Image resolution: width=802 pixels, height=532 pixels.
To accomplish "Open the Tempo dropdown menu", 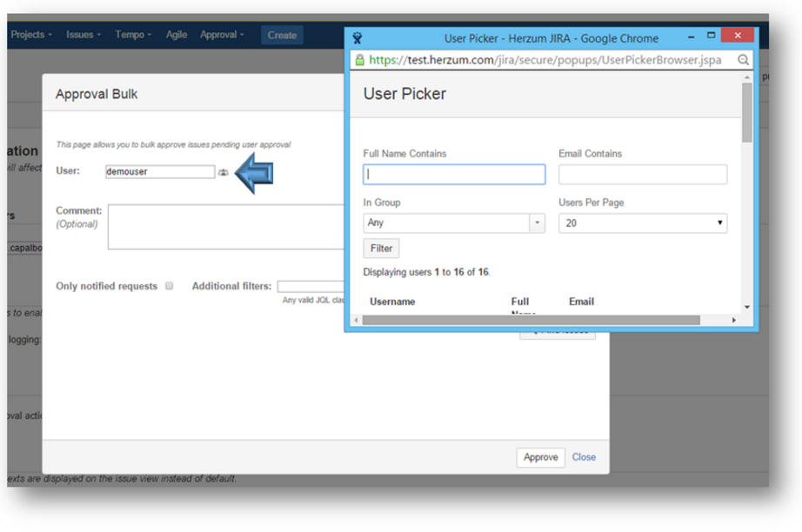I will (x=133, y=35).
